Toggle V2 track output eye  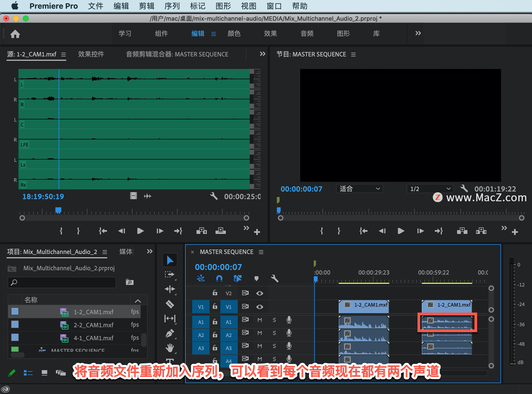(x=260, y=293)
